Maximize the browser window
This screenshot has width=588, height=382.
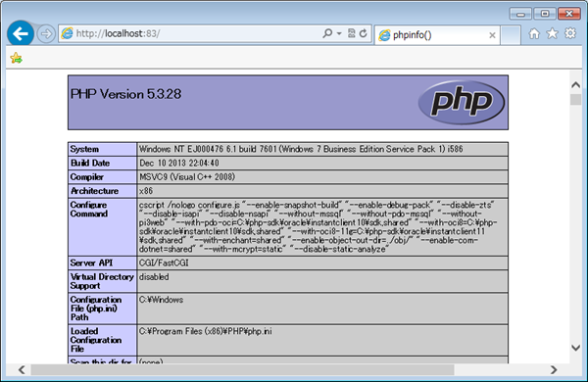545,14
